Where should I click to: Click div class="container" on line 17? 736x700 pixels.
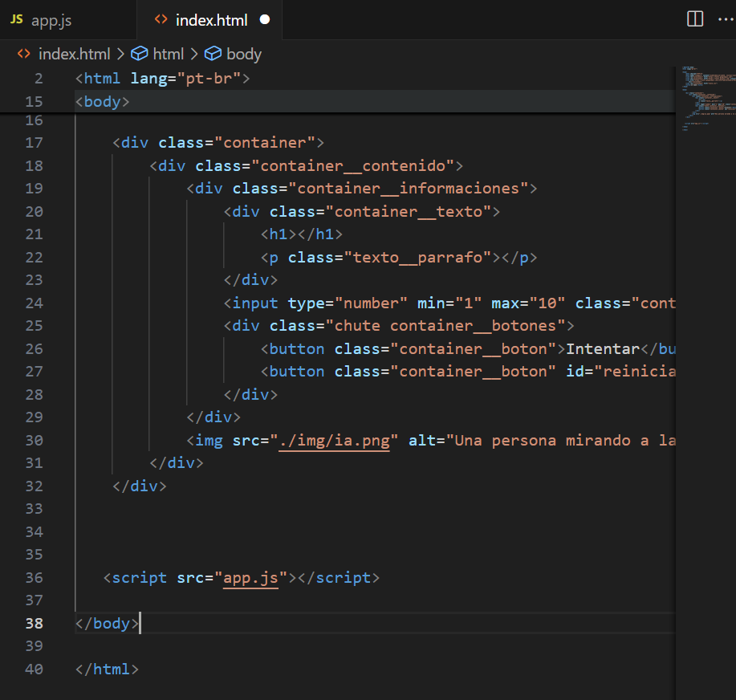click(218, 143)
